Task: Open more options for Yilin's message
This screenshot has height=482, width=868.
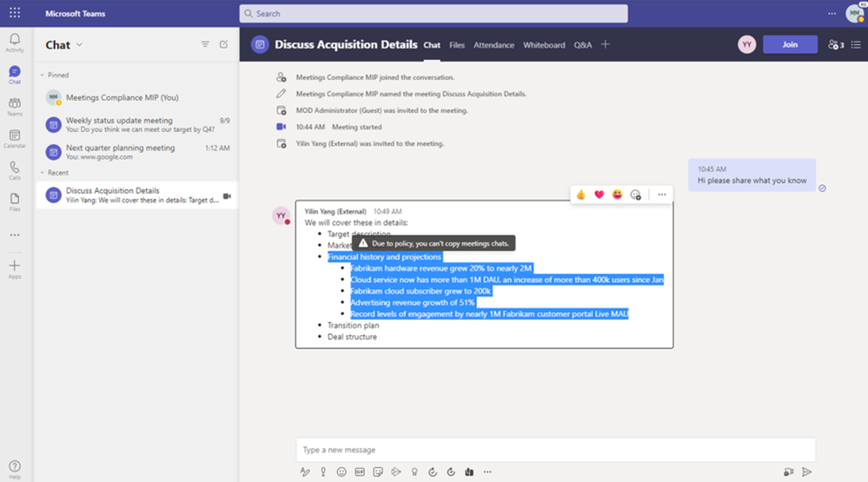Action: tap(662, 195)
